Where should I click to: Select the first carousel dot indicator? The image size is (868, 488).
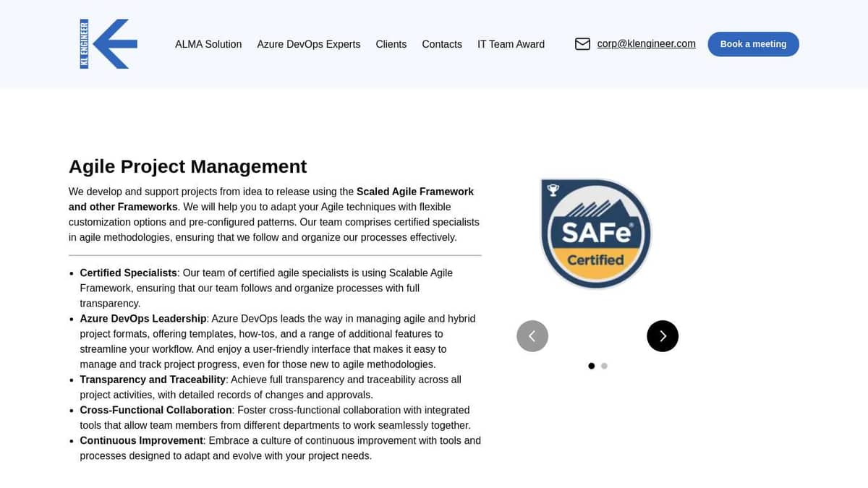(x=591, y=366)
